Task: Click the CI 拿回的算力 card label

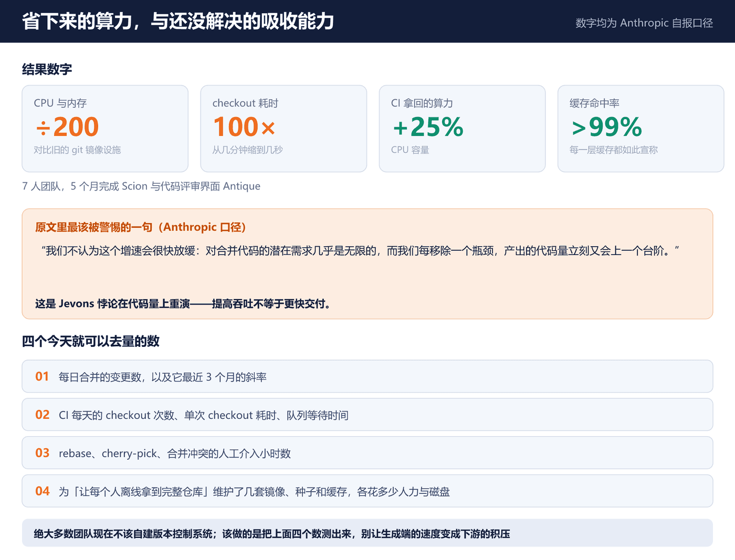Action: 422,103
